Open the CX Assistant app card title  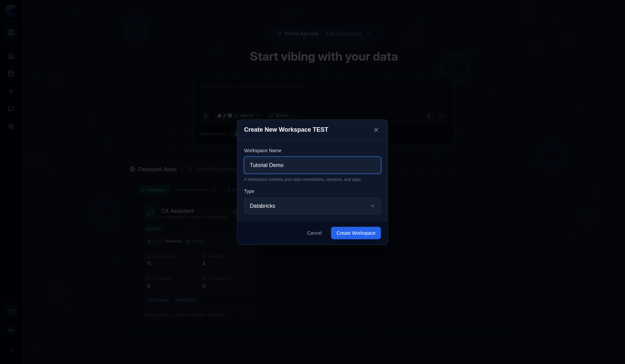[x=177, y=211]
